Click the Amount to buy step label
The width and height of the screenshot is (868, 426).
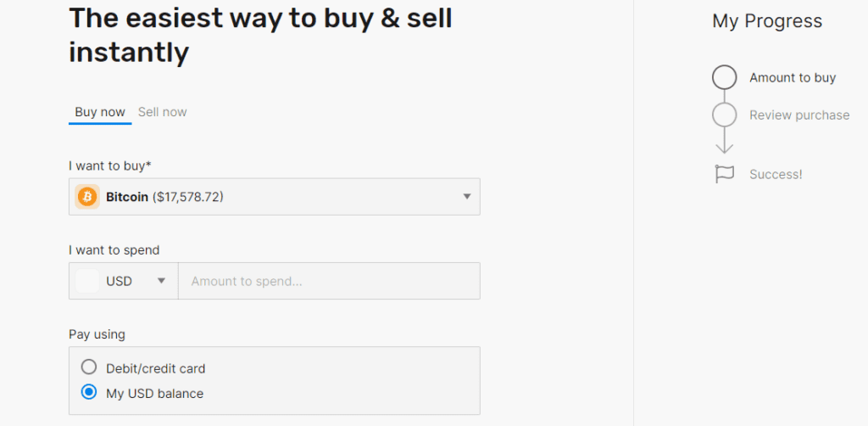[792, 77]
